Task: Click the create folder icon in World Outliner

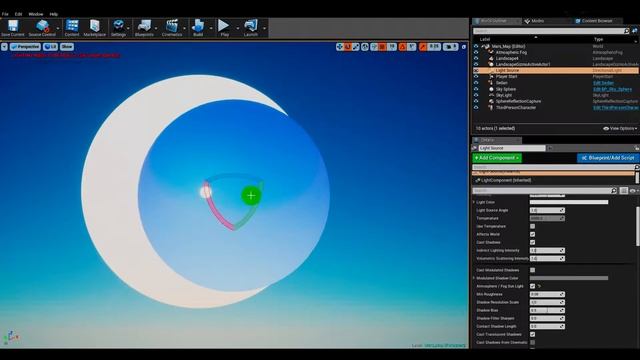Action: (635, 31)
